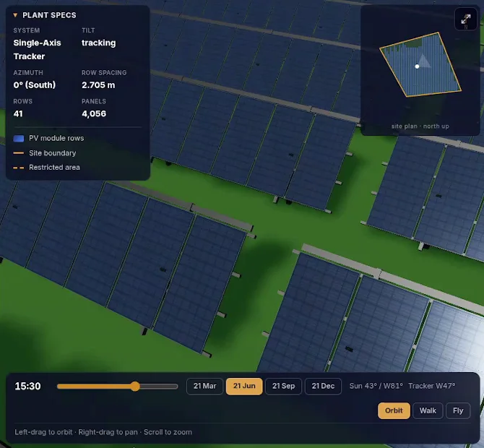Click the site plan minimap thumbnail

coord(420,64)
